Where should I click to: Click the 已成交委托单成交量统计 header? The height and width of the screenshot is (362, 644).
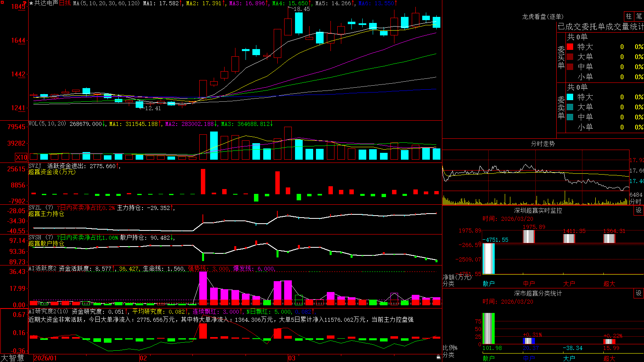[601, 27]
